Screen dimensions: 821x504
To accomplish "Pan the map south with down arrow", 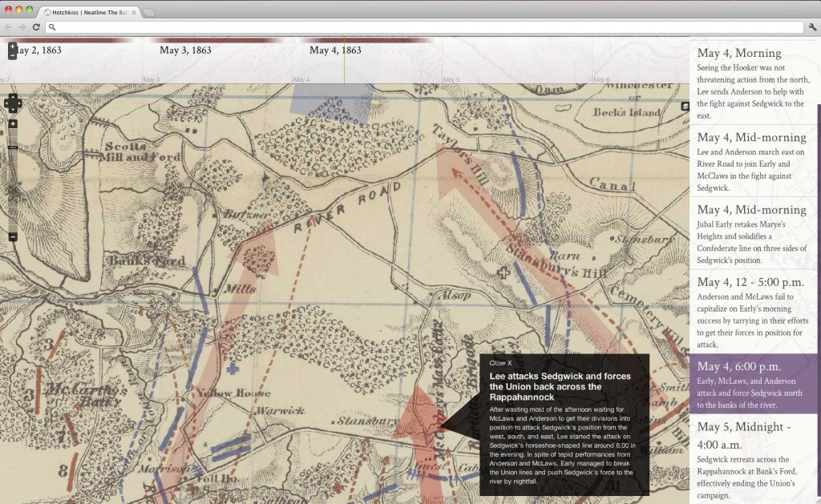I will 13,110.
